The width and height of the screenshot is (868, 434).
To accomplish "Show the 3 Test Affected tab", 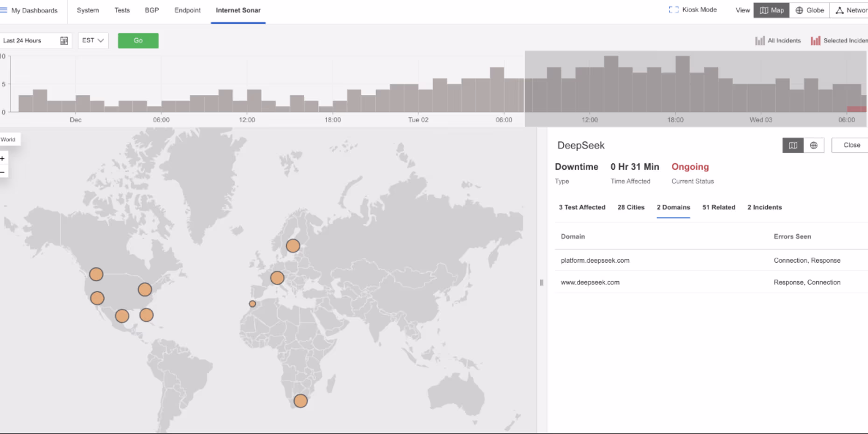I will point(582,207).
